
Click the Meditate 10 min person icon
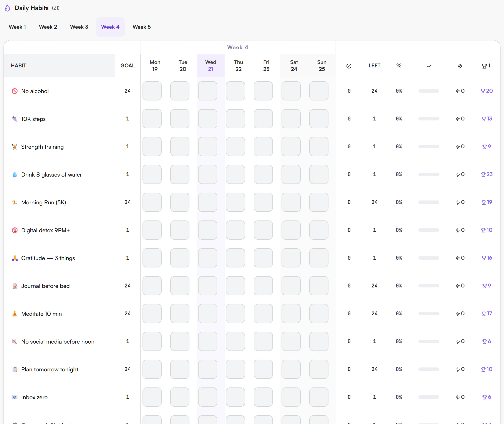(x=15, y=314)
